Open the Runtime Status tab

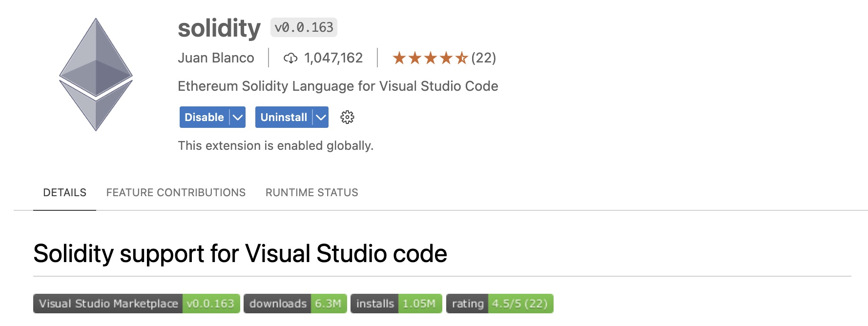click(x=311, y=193)
